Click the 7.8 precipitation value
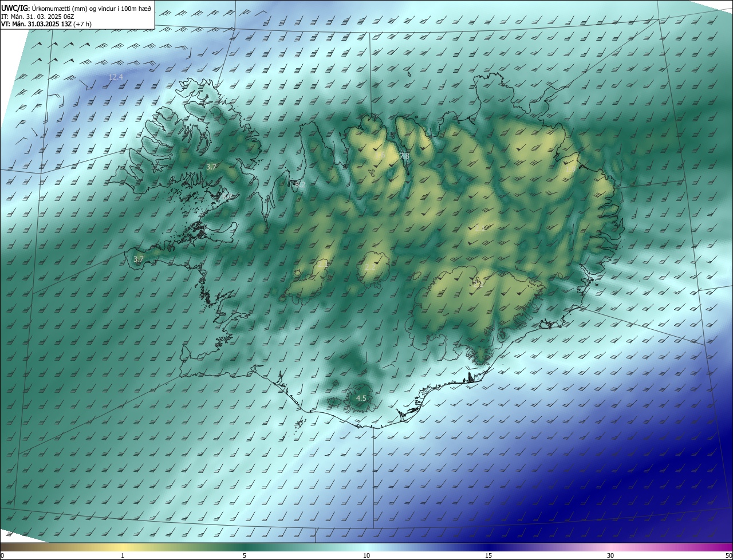This screenshot has height=560, width=733. [x=404, y=156]
